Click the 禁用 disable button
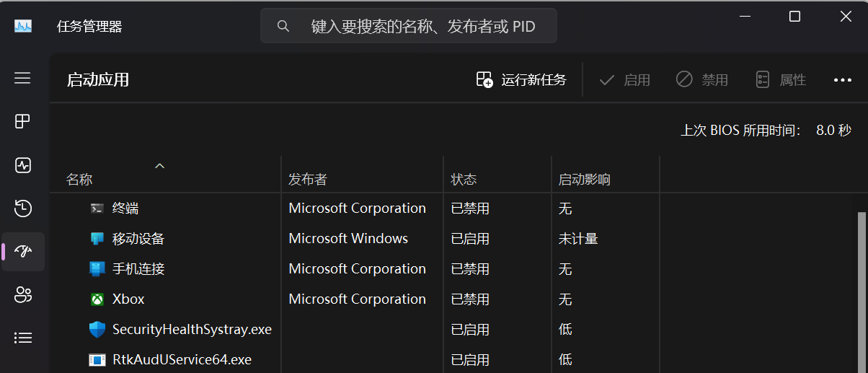Image resolution: width=868 pixels, height=373 pixels. click(x=701, y=79)
